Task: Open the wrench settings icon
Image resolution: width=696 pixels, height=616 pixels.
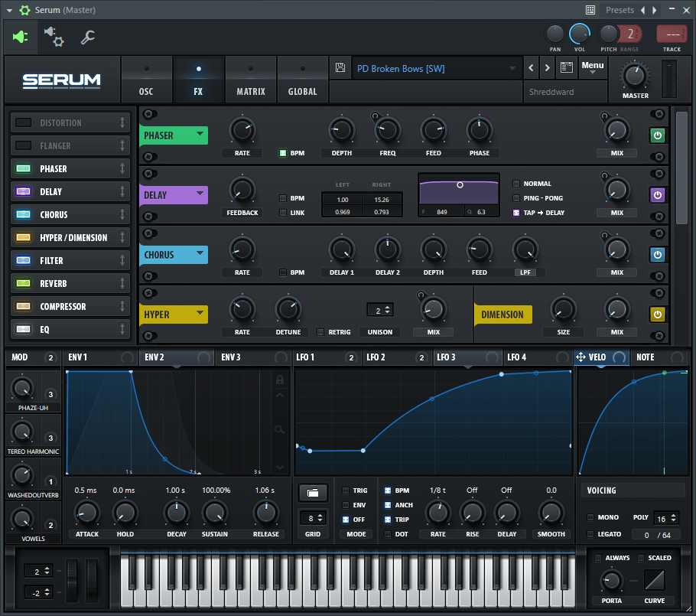Action: [x=87, y=37]
